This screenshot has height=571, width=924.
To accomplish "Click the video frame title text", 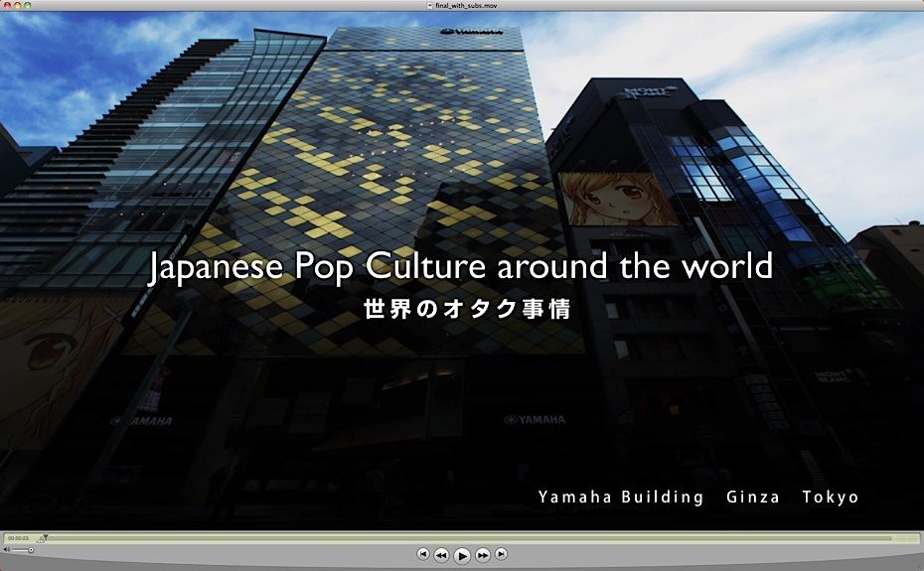I will pyautogui.click(x=460, y=267).
